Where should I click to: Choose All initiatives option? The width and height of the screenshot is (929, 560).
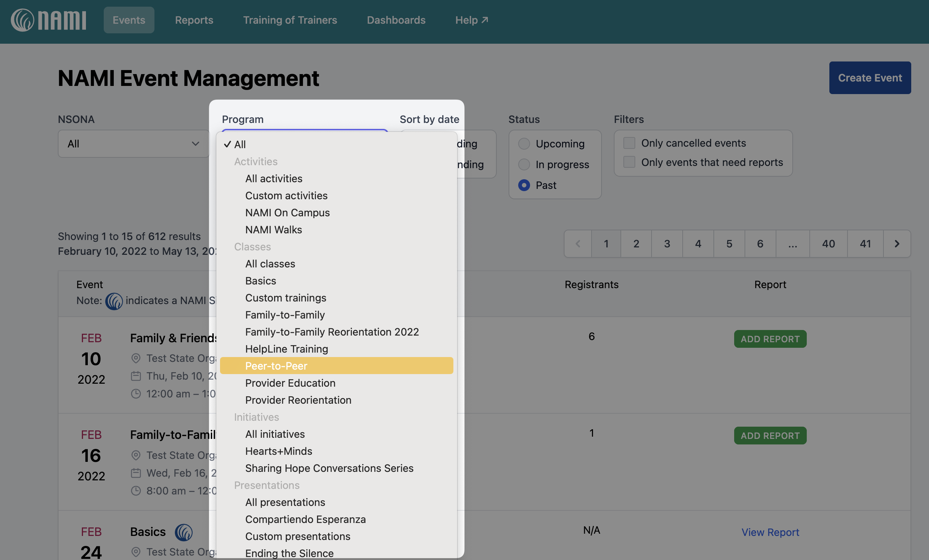tap(336, 434)
